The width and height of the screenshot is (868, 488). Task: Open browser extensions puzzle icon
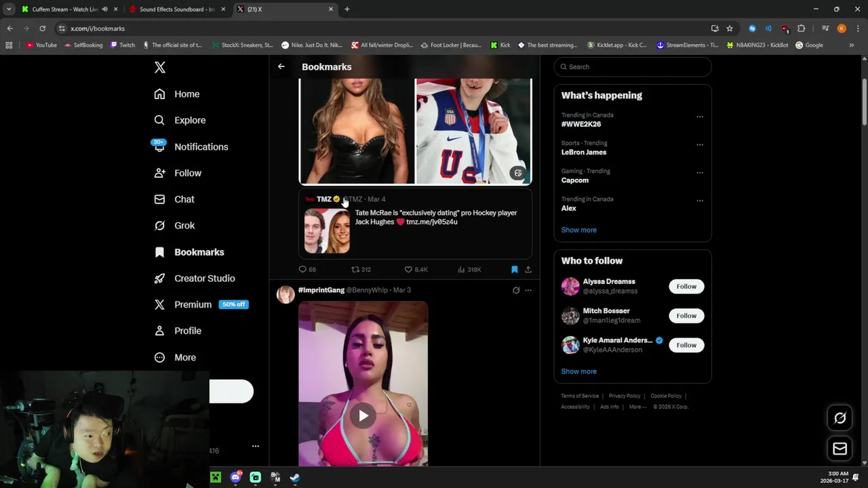point(802,28)
